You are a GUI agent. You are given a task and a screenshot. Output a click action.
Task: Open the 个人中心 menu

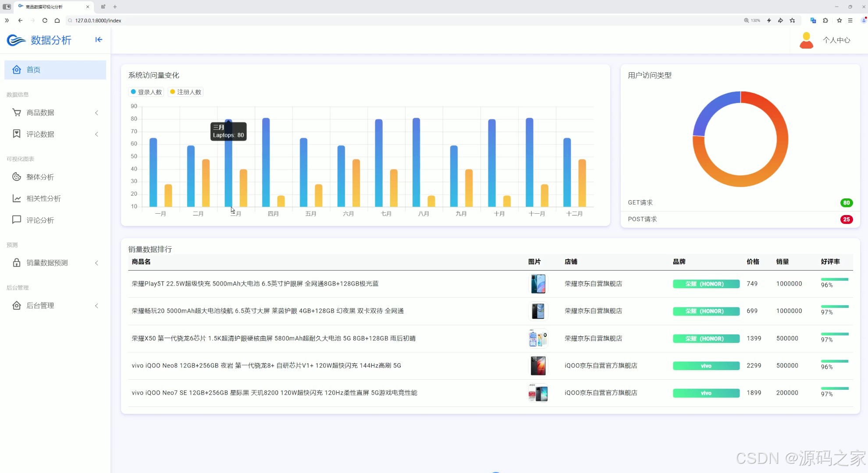pyautogui.click(x=836, y=40)
